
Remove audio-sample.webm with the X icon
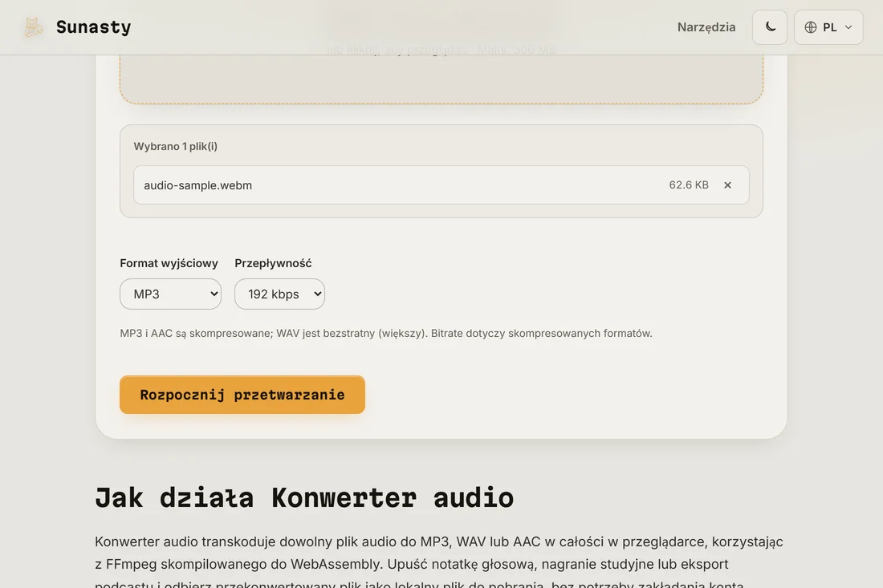tap(727, 185)
